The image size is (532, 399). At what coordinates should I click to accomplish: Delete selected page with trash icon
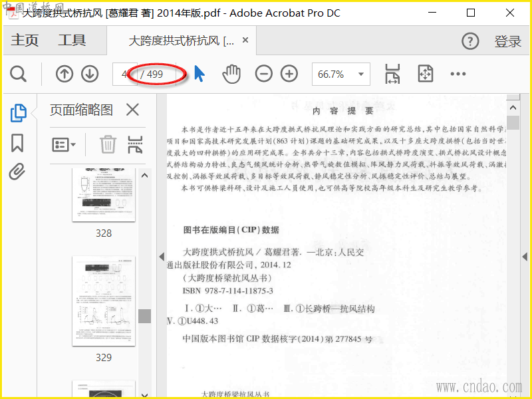pos(108,144)
